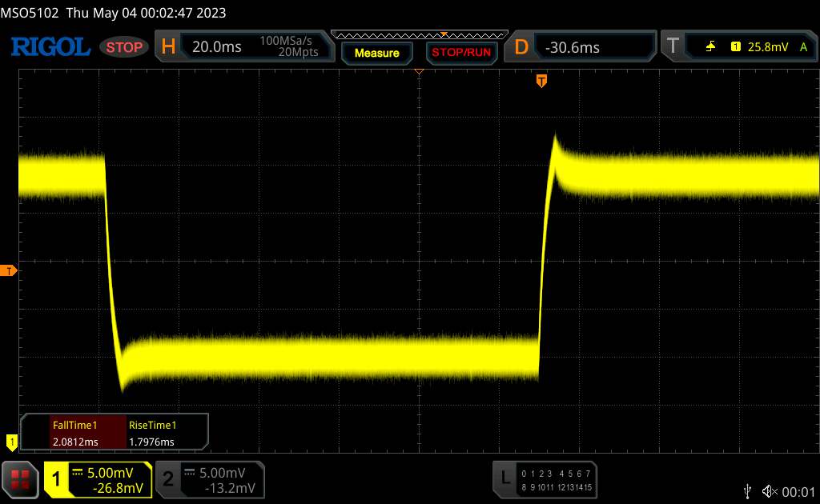The image size is (820, 504).
Task: Click the orange trigger level marker at left edge
Action: tap(9, 271)
